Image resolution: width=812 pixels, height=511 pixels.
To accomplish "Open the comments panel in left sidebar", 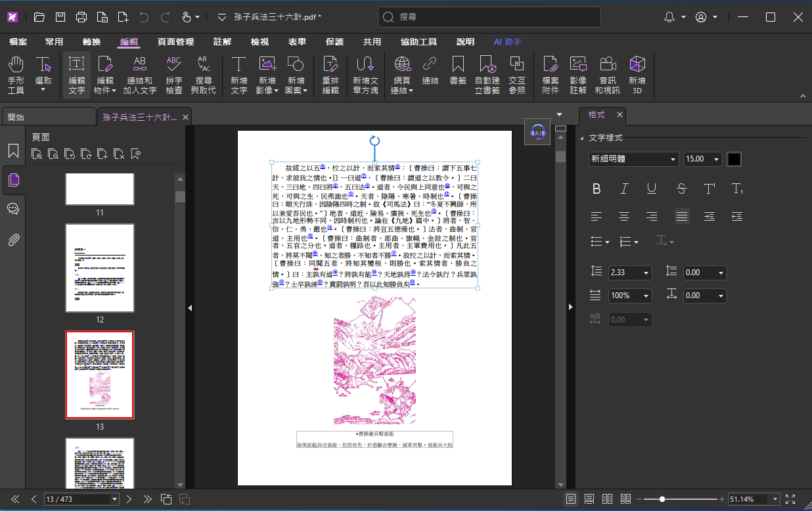I will [x=13, y=209].
